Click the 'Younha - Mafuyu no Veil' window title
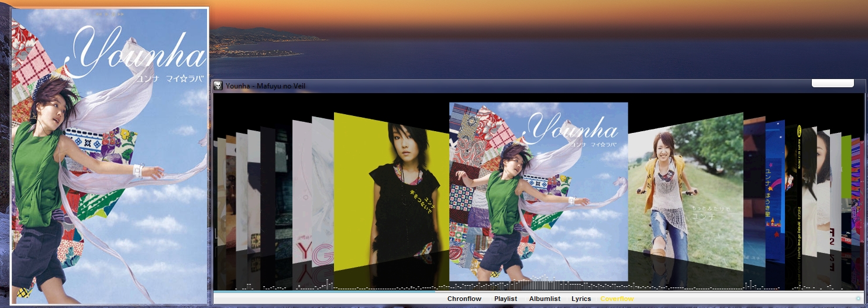Viewport: 868px width, 308px height. point(266,86)
